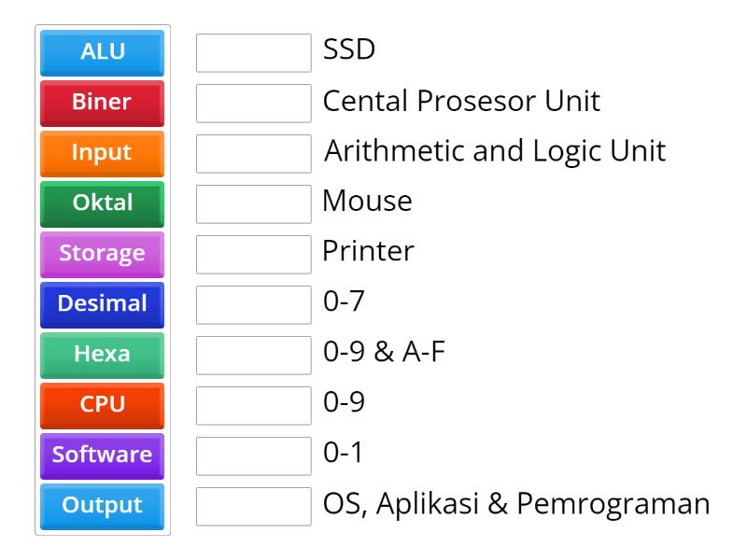Click the blue ALU tile

pyautogui.click(x=102, y=52)
